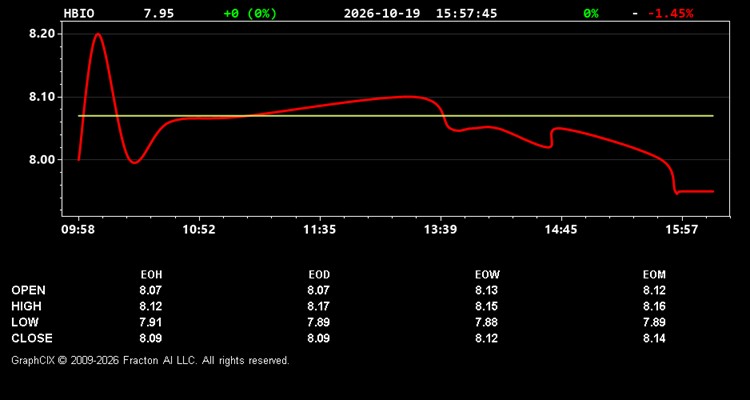Select the EOD low value 7.89
The image size is (750, 400).
[319, 322]
